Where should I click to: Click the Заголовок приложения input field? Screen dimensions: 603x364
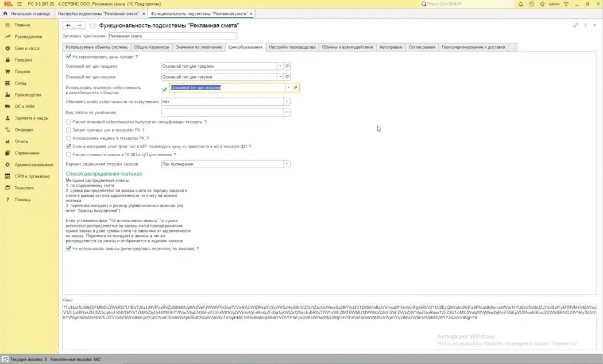(172, 36)
